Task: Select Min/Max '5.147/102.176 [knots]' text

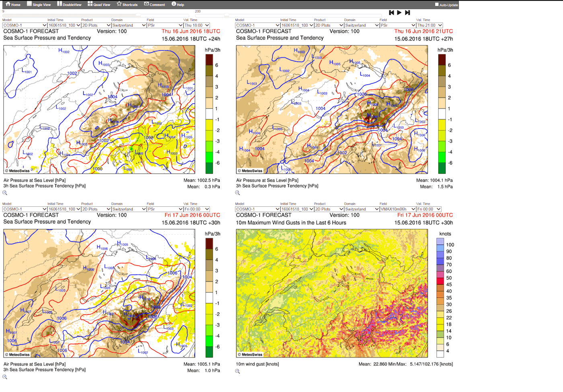Action: pyautogui.click(x=431, y=364)
